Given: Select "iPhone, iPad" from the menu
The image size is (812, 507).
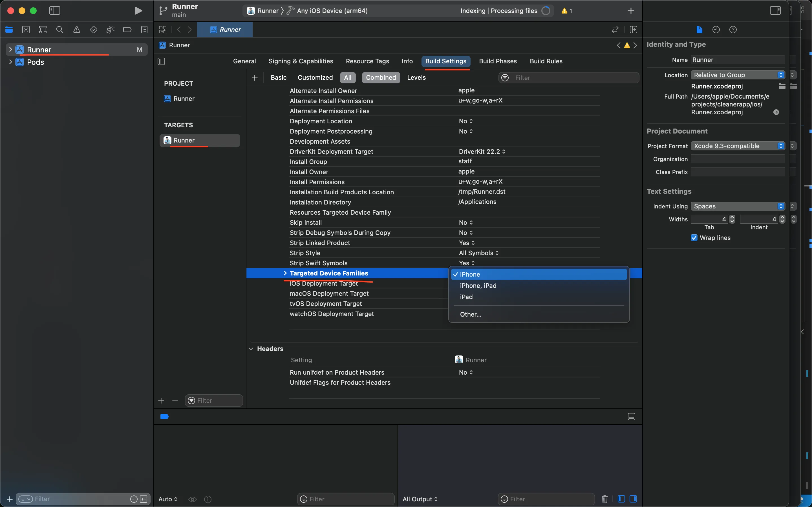Looking at the screenshot, I should (x=478, y=286).
